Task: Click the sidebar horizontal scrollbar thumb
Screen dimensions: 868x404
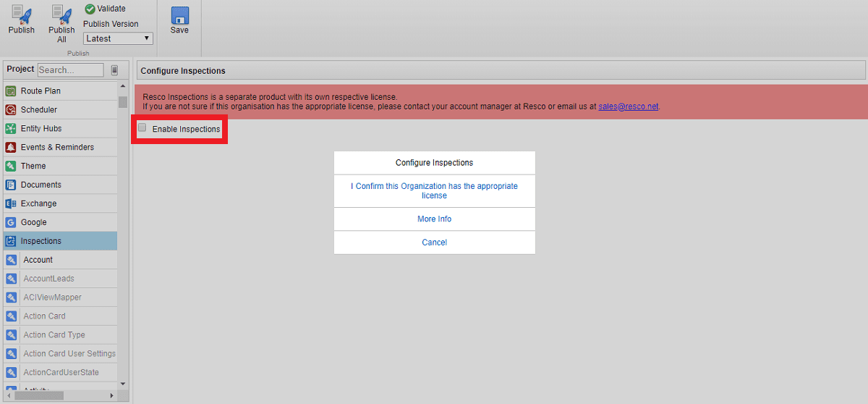Action: (38, 395)
